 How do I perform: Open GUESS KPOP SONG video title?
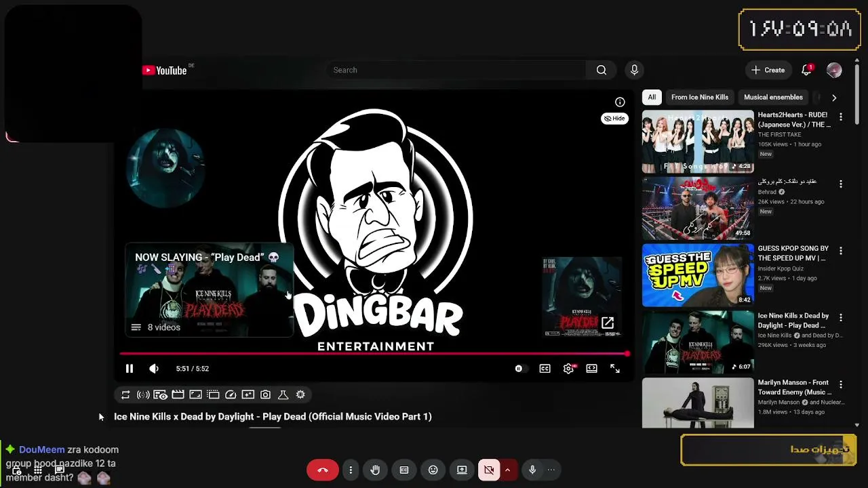tap(793, 253)
